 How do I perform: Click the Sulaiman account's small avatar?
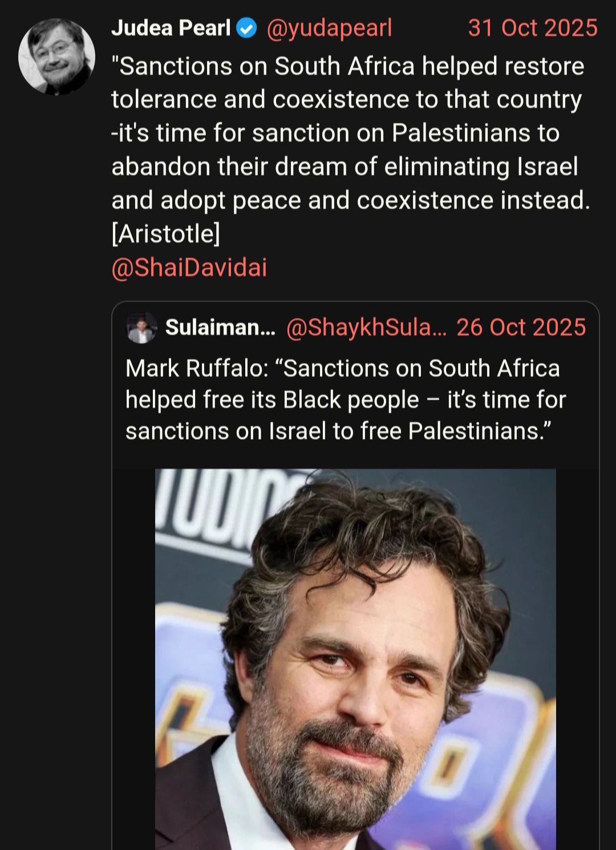coord(141,327)
